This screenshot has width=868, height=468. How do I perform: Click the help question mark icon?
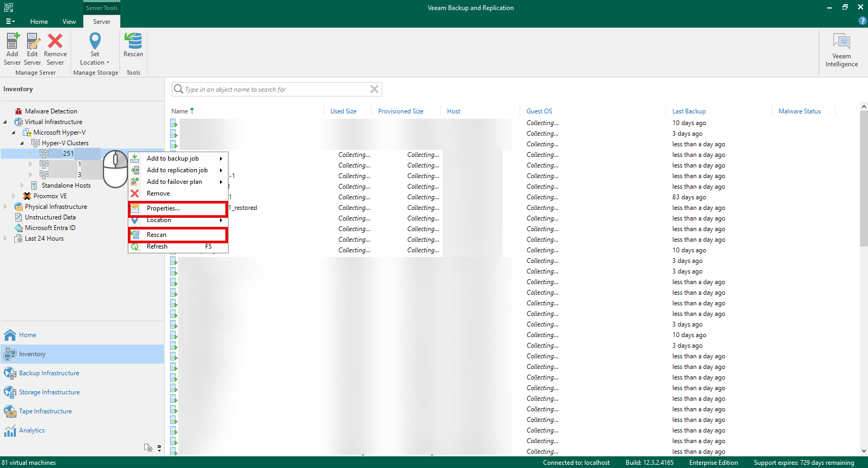(x=862, y=21)
